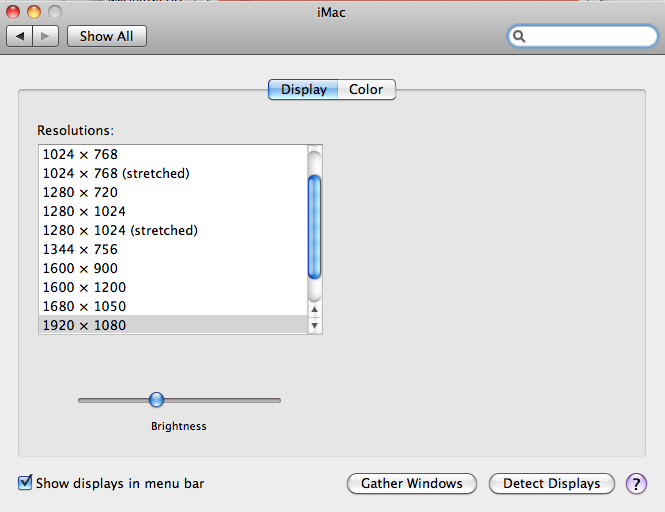Select the 1280 × 720 resolution
Viewport: 665px width, 512px height.
coord(173,193)
